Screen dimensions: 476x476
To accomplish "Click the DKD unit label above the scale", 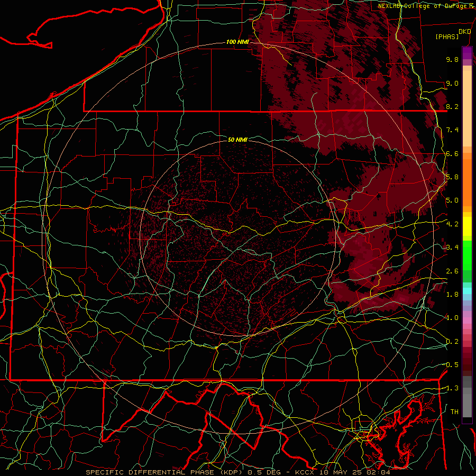I will [465, 32].
